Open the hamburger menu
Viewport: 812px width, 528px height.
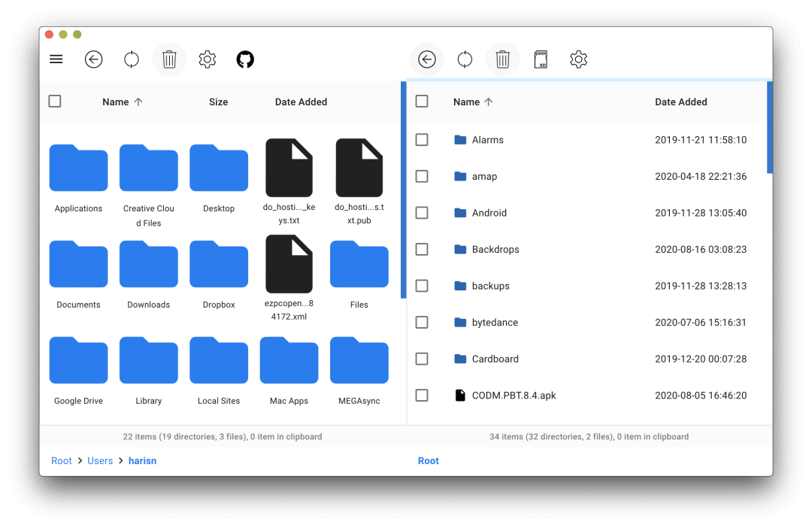56,59
